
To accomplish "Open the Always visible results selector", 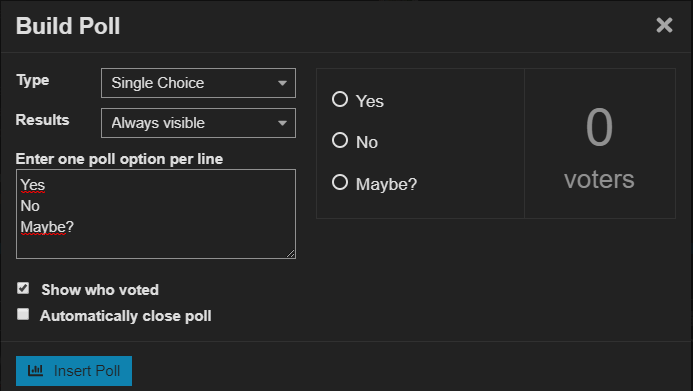I will tap(198, 123).
